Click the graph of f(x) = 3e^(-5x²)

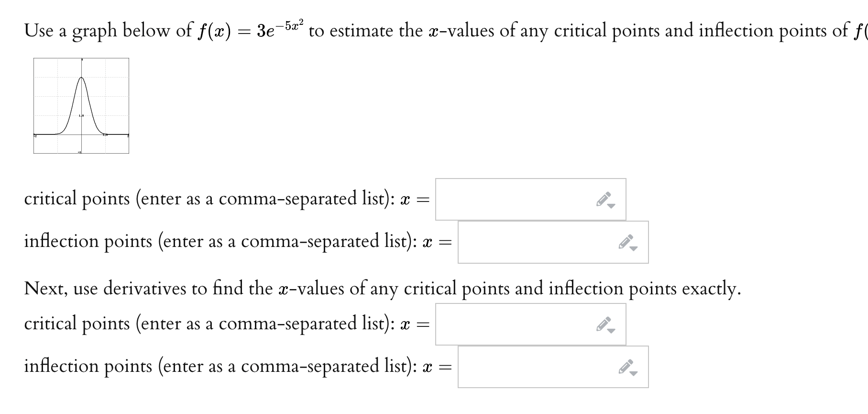(x=81, y=105)
